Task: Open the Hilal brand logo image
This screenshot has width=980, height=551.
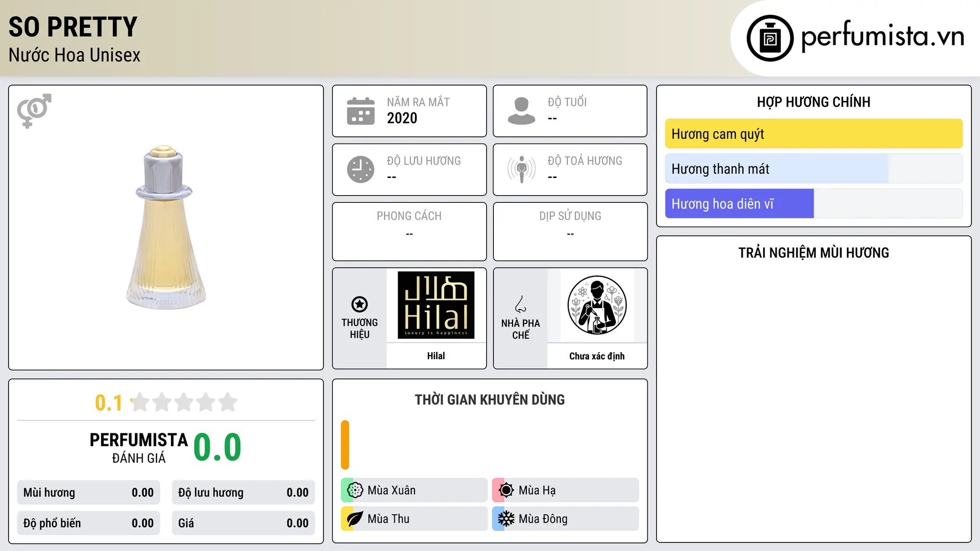Action: coord(436,305)
